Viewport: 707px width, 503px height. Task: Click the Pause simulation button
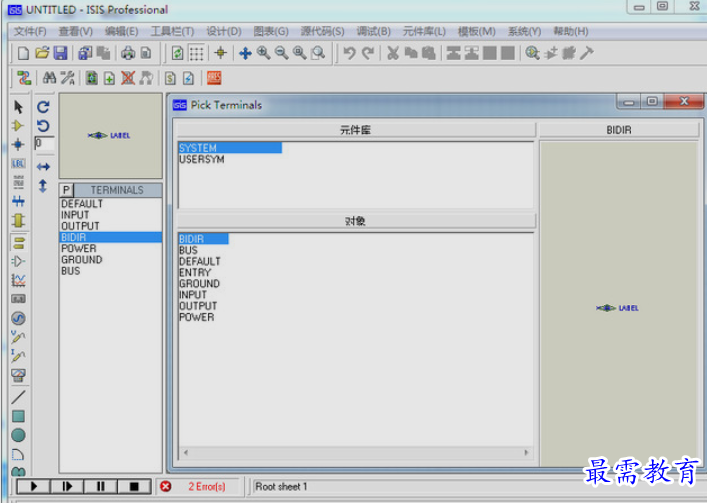pyautogui.click(x=101, y=486)
